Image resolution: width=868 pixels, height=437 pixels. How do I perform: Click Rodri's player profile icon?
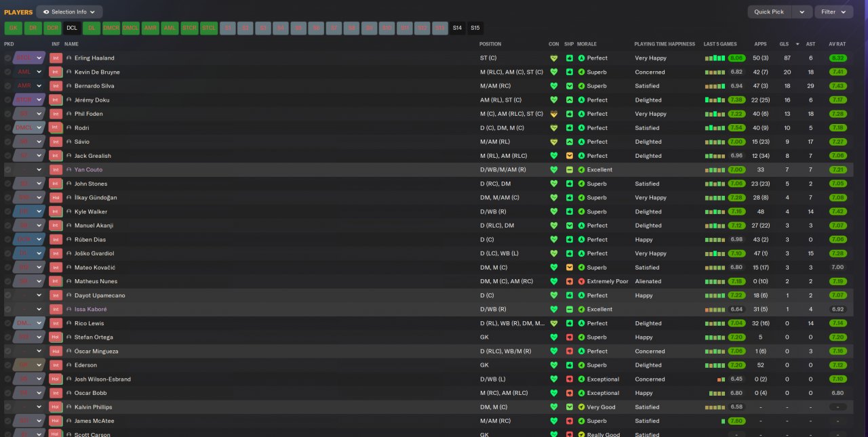[69, 128]
